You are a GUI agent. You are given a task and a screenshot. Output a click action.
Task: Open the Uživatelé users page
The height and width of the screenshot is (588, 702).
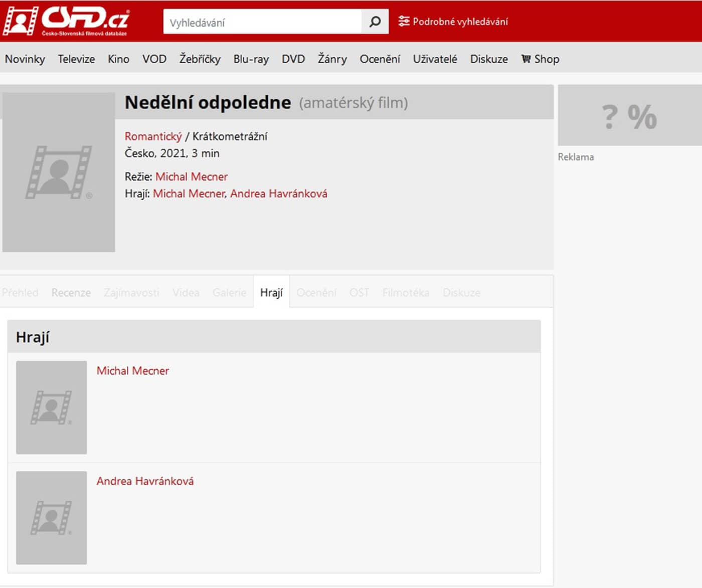coord(435,59)
